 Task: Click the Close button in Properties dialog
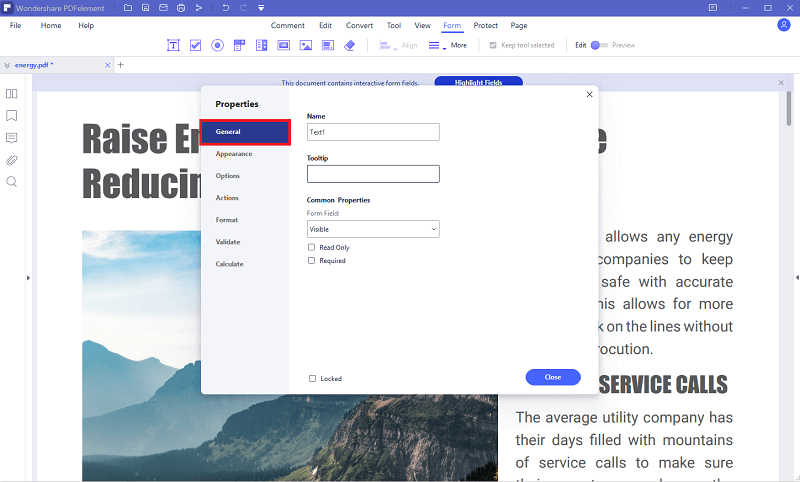tap(553, 377)
